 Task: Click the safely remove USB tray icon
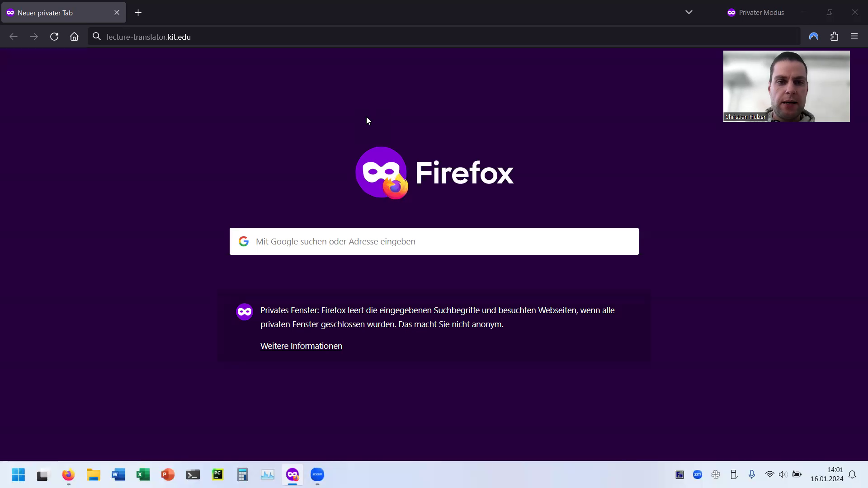pos(734,474)
